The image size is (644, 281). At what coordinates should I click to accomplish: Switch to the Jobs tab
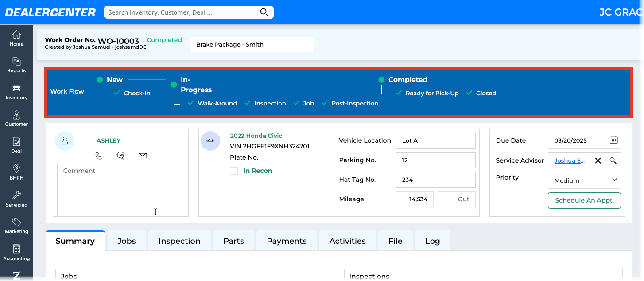[x=127, y=241]
